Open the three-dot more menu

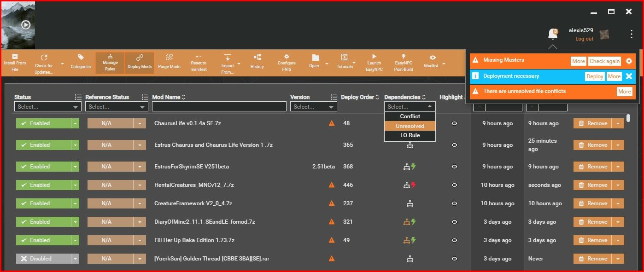click(x=631, y=34)
